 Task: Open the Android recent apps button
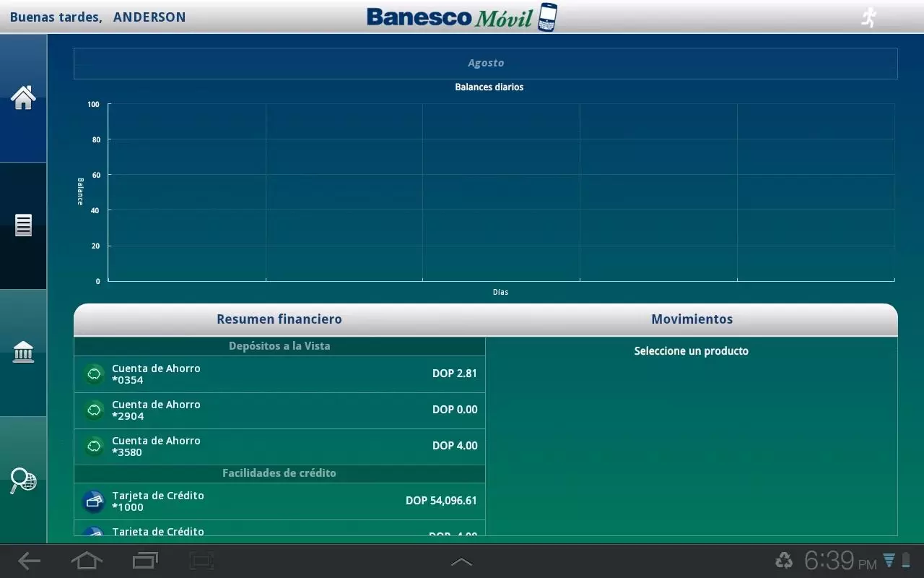pyautogui.click(x=145, y=561)
